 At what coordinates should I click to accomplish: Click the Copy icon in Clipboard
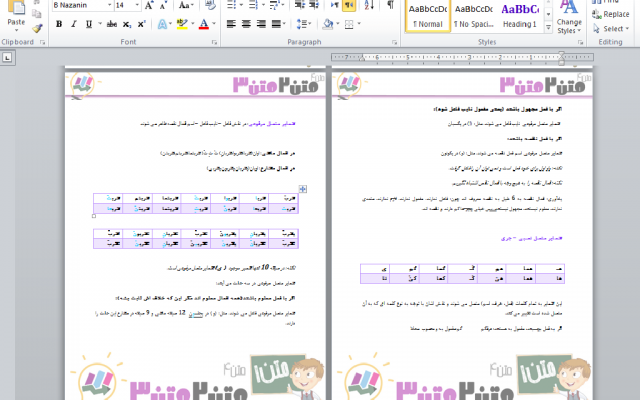37,14
